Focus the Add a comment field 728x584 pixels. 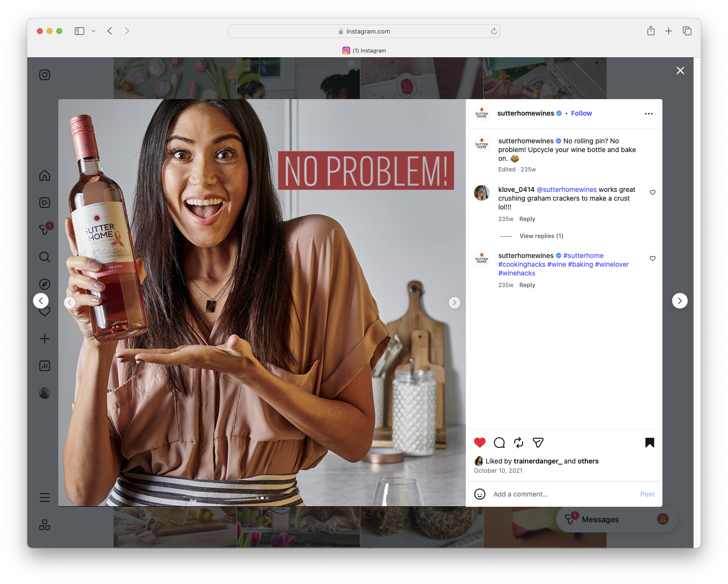(x=563, y=494)
